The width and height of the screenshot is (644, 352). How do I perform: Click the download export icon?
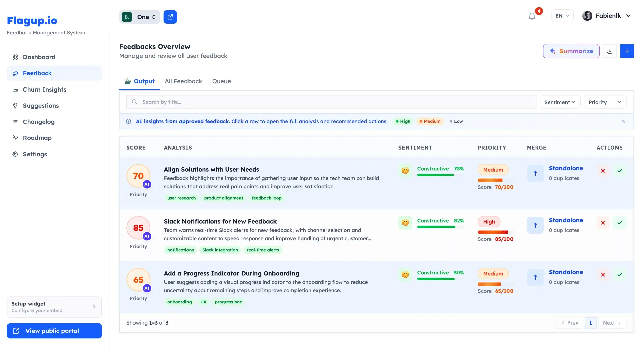tap(610, 51)
